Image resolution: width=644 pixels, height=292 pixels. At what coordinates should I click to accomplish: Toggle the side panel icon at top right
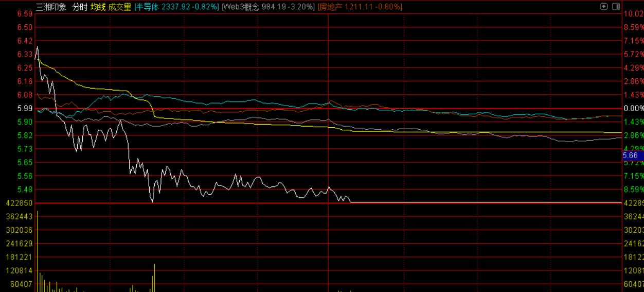click(615, 7)
